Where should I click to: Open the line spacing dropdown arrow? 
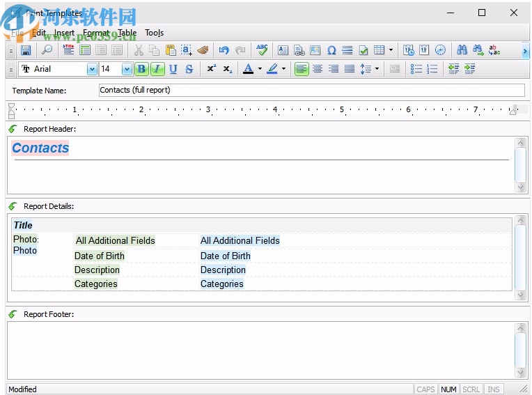pyautogui.click(x=377, y=69)
